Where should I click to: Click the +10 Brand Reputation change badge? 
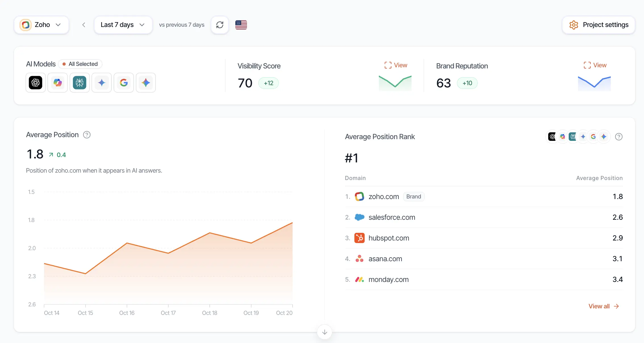467,83
